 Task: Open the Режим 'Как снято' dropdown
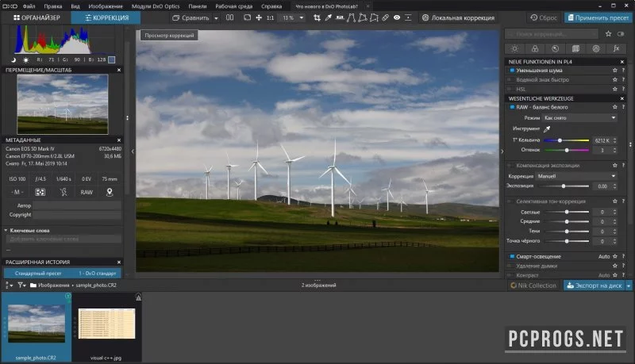(x=580, y=117)
